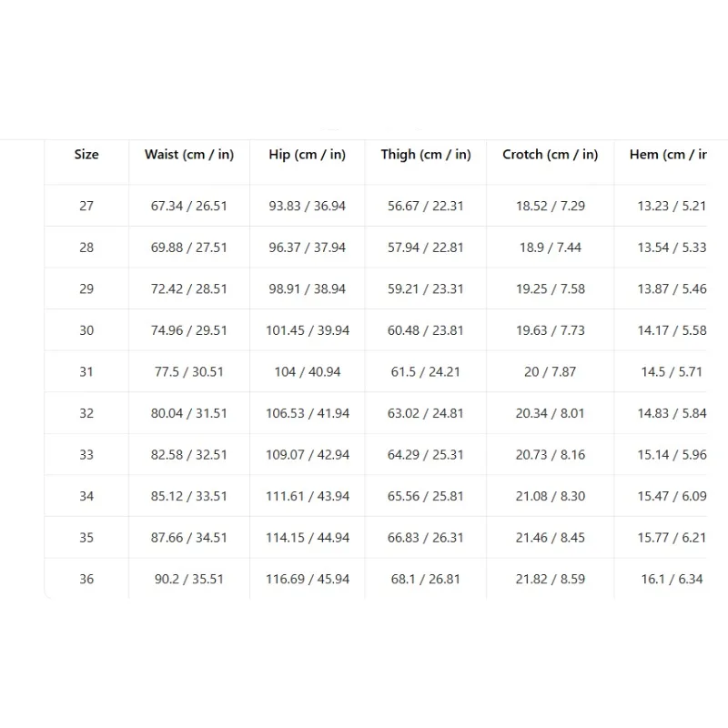
Task: Click thigh value 56.67 / 22.31
Action: (426, 206)
